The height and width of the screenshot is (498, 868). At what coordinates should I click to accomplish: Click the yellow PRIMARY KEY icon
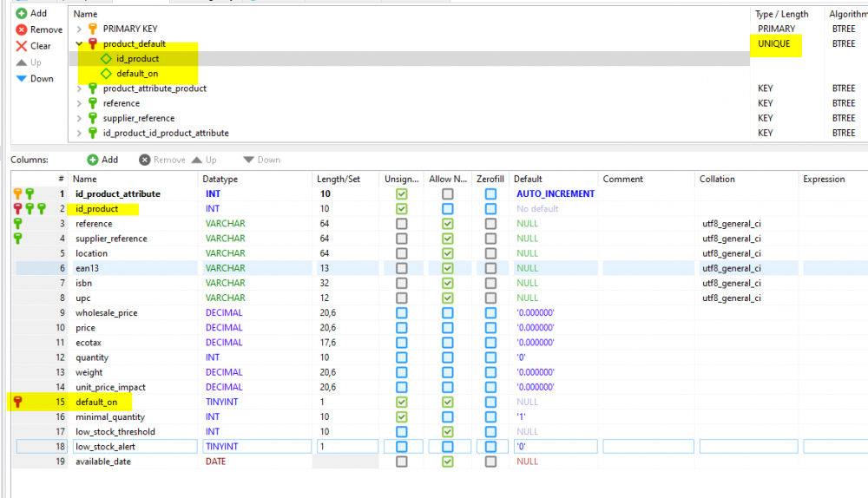coord(93,29)
